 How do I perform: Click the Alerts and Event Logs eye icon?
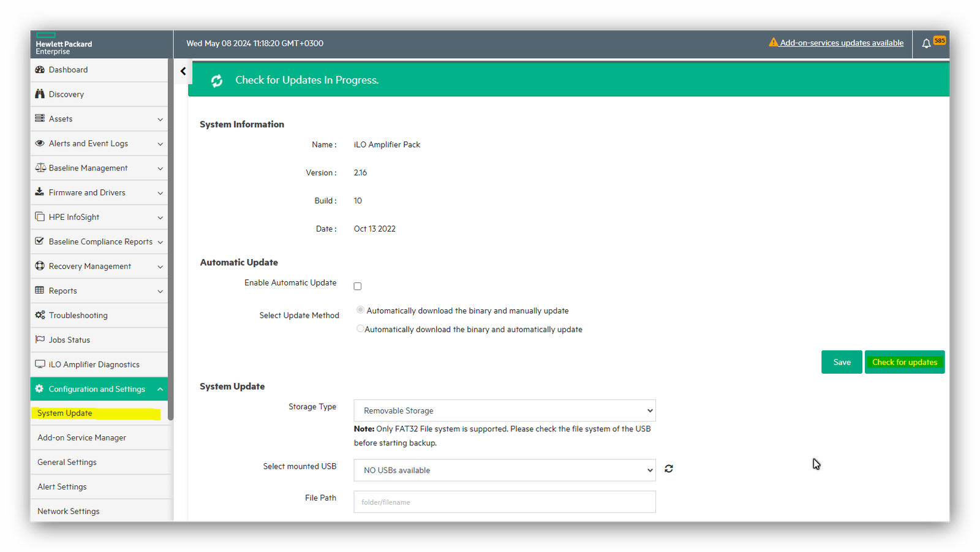[40, 143]
